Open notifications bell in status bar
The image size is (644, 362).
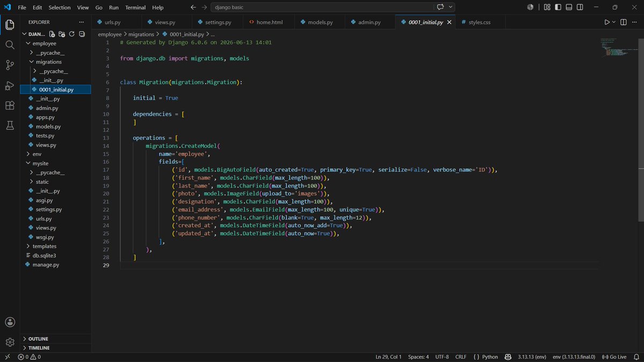(636, 357)
